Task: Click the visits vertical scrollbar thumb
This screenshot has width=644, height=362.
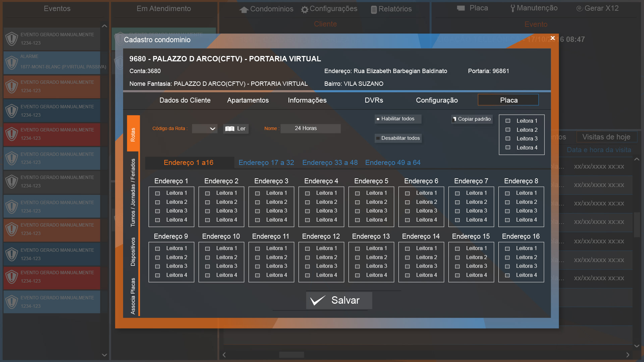Action: (x=637, y=224)
